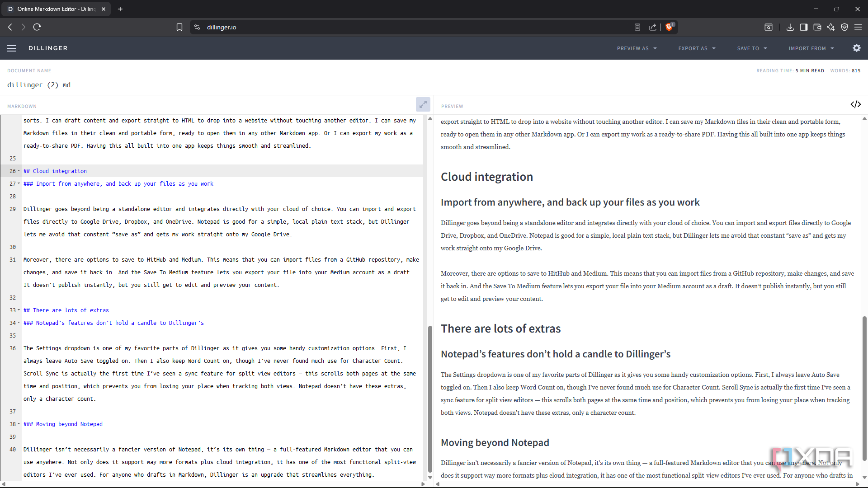Click the WORDS: 815 counter
The height and width of the screenshot is (488, 868).
(845, 70)
